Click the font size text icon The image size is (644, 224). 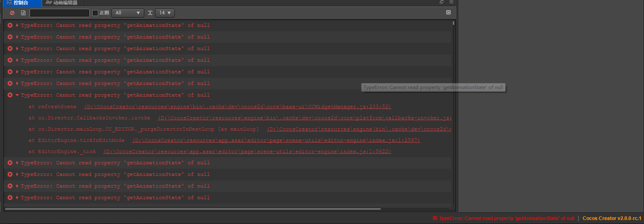point(150,13)
